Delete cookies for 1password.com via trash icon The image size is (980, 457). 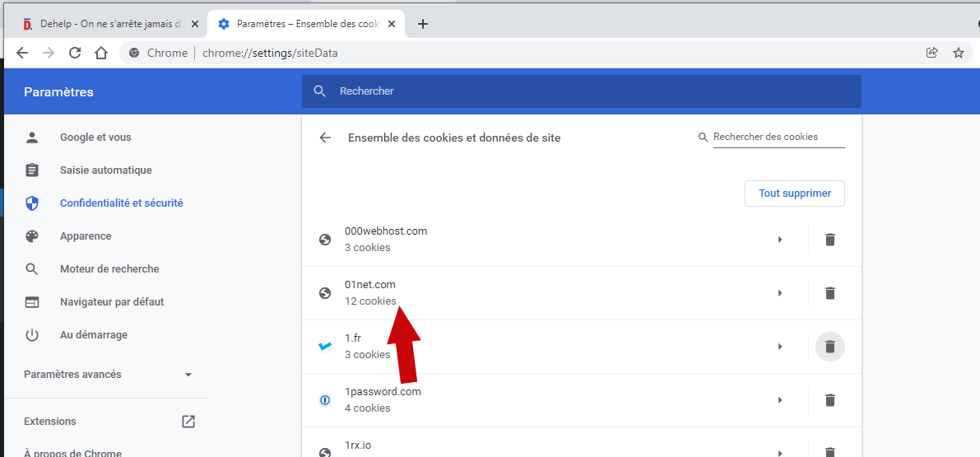coord(830,400)
